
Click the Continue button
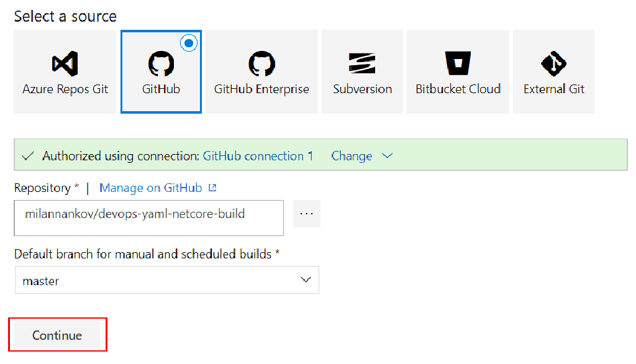57,334
